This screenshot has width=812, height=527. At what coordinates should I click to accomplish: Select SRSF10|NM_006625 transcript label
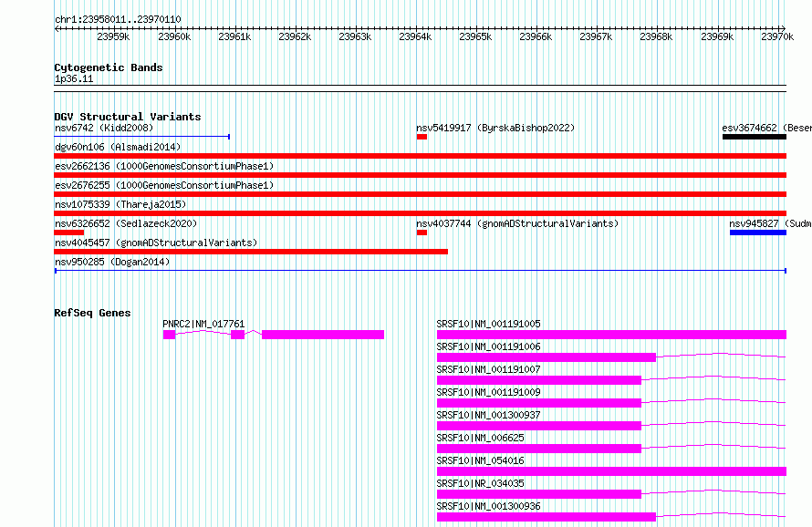point(480,438)
